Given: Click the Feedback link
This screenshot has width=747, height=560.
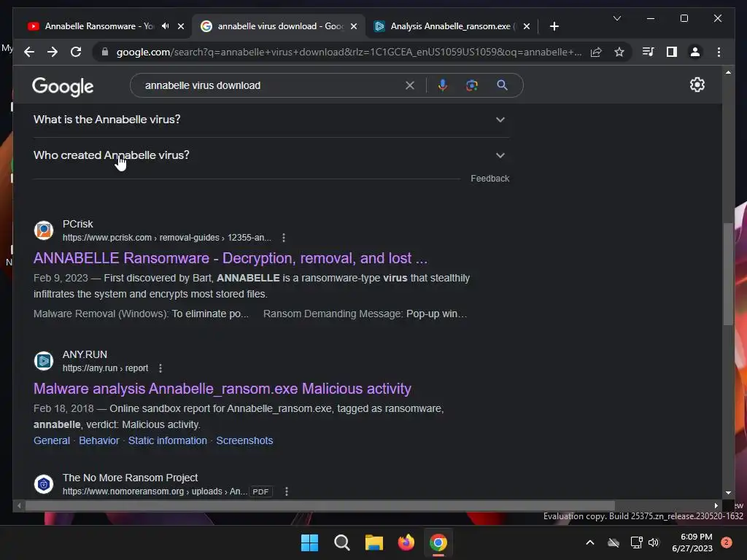Looking at the screenshot, I should (x=489, y=179).
